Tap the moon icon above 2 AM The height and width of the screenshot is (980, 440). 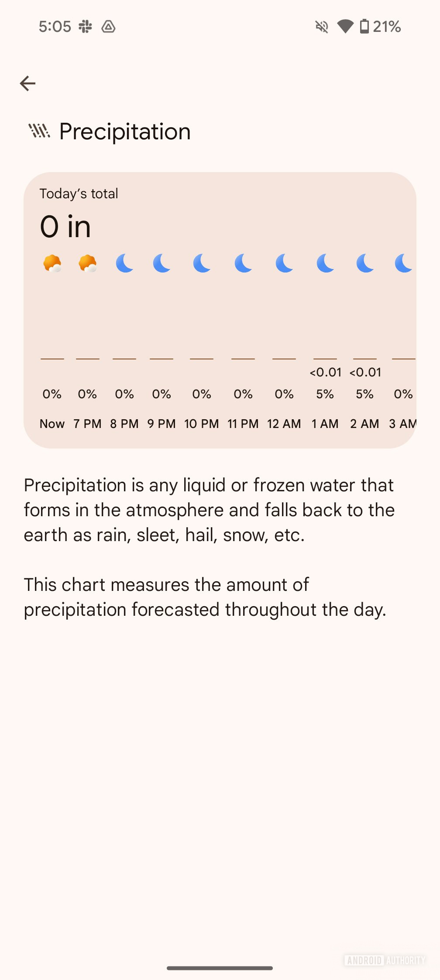[365, 264]
